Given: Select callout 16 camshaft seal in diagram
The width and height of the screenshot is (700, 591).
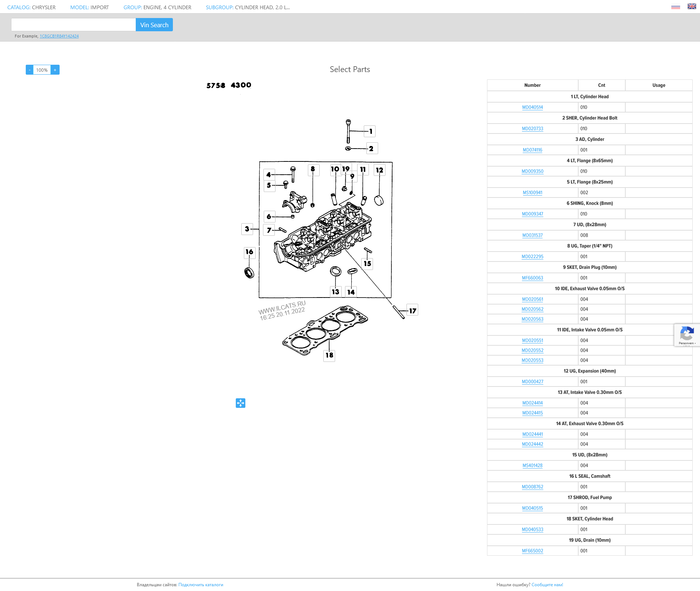Looking at the screenshot, I should coord(249,252).
